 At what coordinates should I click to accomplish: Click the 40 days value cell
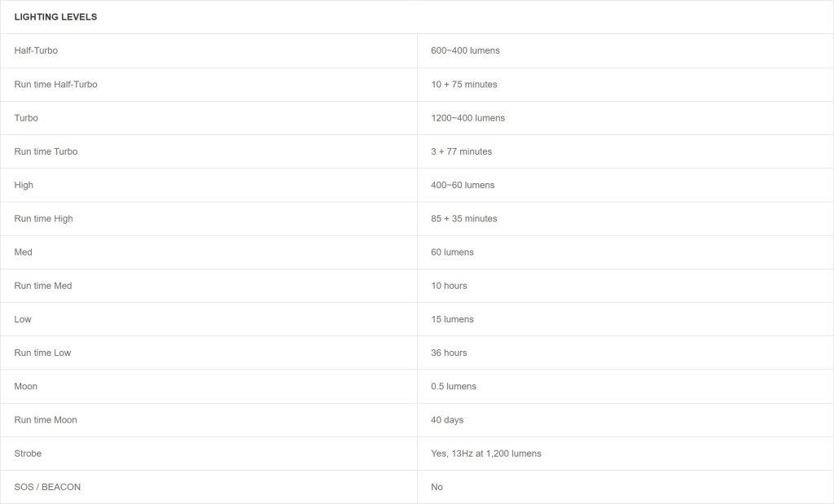tap(447, 420)
